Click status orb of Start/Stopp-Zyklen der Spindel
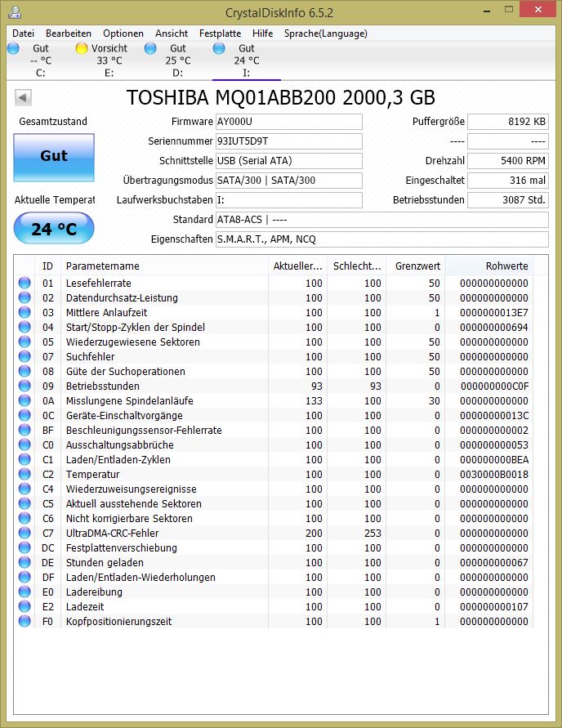This screenshot has height=728, width=562. pyautogui.click(x=25, y=327)
